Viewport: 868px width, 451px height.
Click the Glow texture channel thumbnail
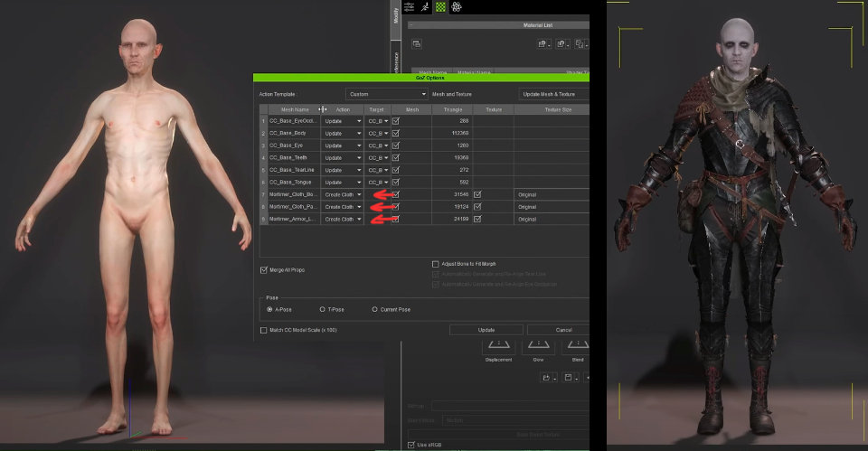pyautogui.click(x=539, y=345)
